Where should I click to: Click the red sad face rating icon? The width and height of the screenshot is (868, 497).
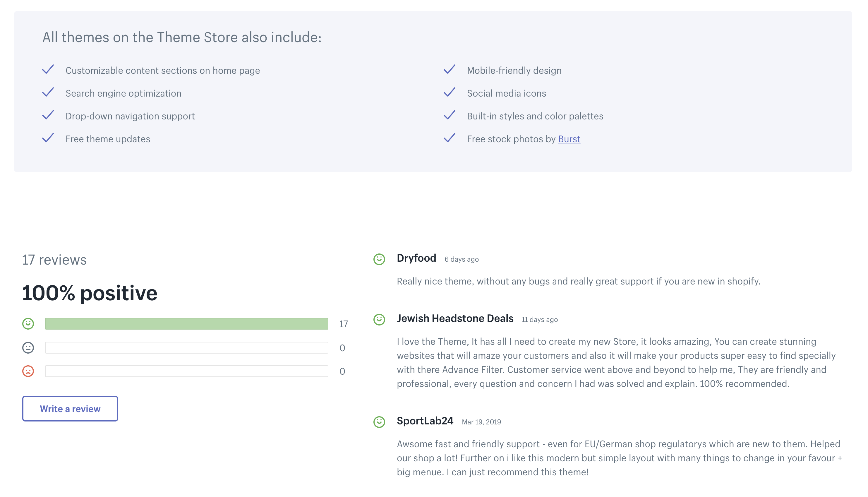pos(28,371)
